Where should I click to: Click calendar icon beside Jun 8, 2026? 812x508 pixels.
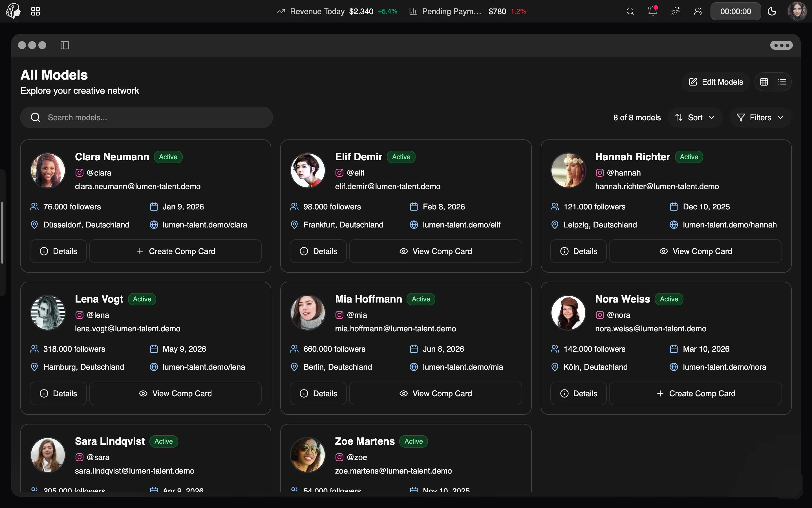(x=414, y=349)
